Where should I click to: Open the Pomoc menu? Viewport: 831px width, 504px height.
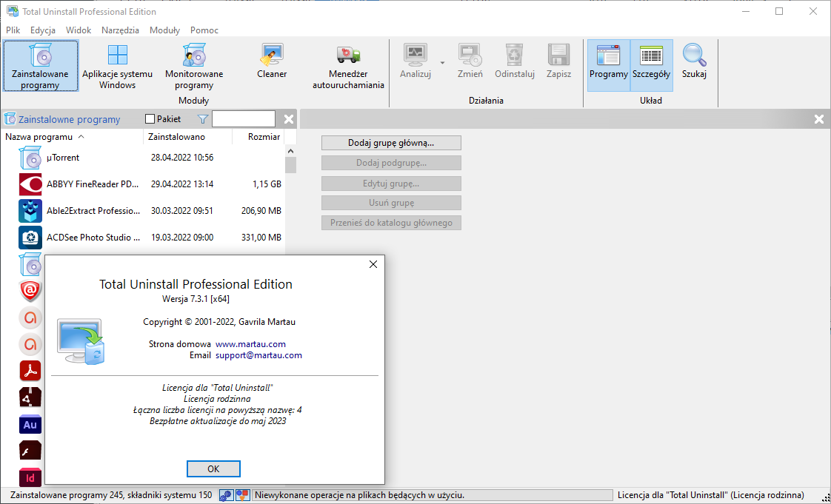click(x=204, y=30)
